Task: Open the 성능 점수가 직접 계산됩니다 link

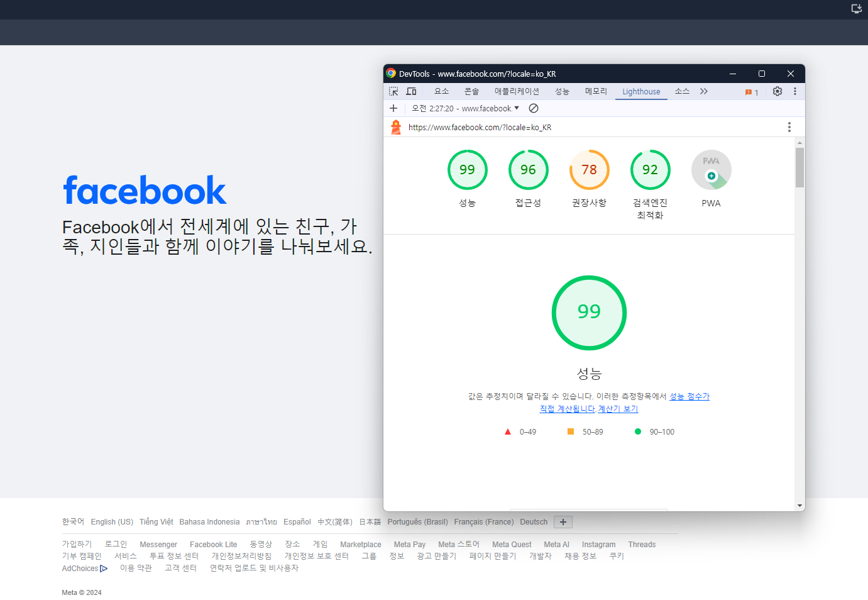Action: (689, 396)
